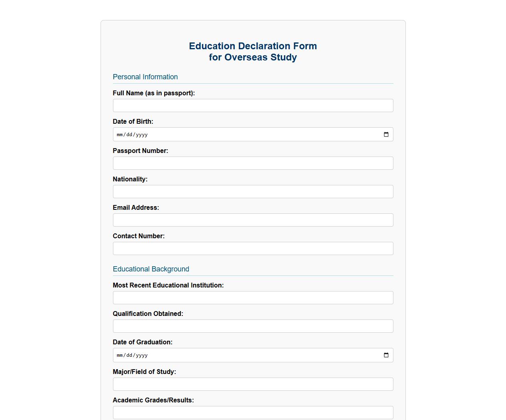Viewport: 506px width, 420px height.
Task: Select the Contact Number input box
Action: click(x=253, y=248)
